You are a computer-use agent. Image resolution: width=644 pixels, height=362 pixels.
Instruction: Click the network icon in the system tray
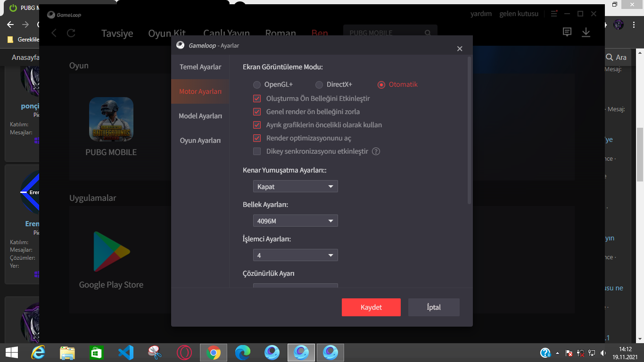pyautogui.click(x=592, y=353)
